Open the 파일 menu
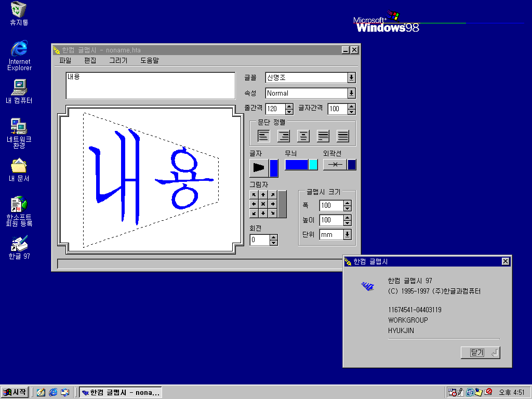This screenshot has height=399, width=532. [65, 60]
